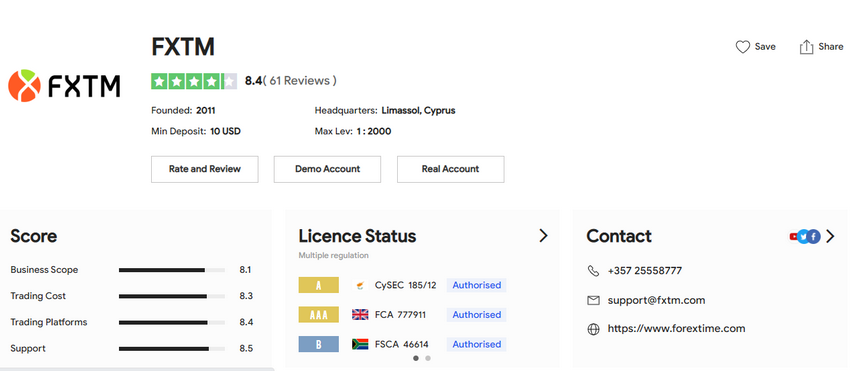Click the Rate and Review button
The image size is (852, 371).
205,169
